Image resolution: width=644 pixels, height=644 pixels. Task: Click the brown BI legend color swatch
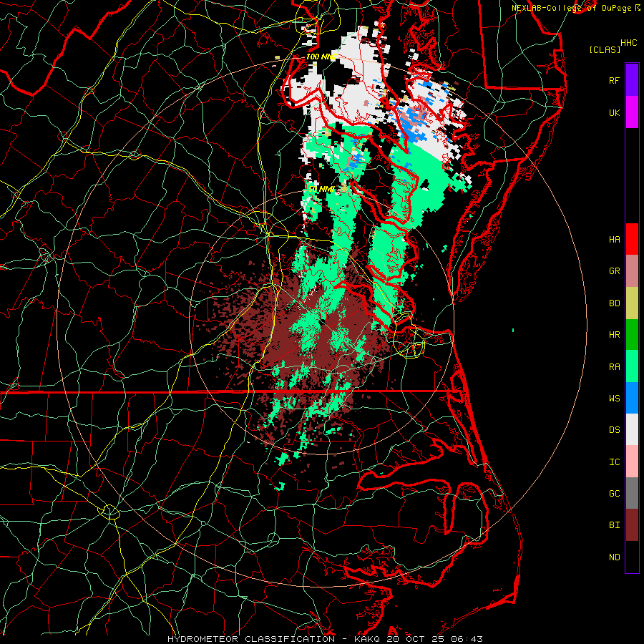coord(632,525)
